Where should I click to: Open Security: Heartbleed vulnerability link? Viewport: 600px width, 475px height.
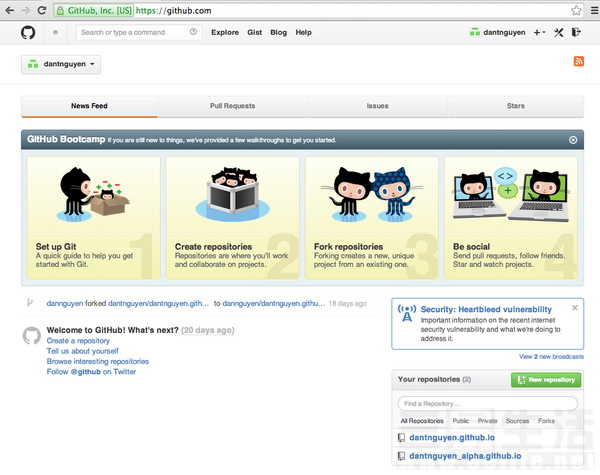[486, 309]
